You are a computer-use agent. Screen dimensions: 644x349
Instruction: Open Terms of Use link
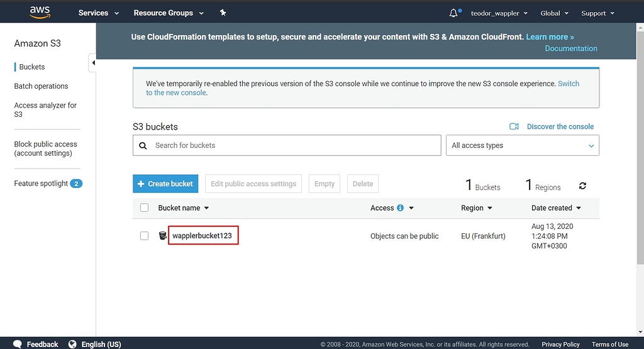(x=610, y=345)
